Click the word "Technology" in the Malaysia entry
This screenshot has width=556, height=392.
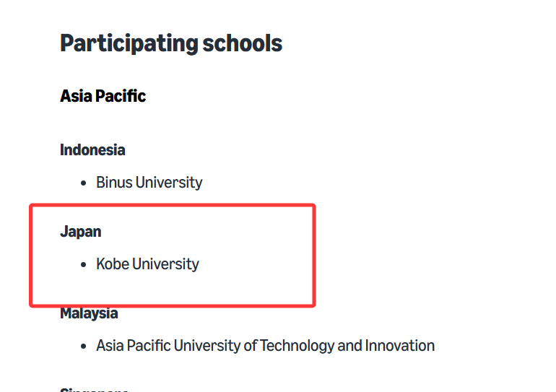click(297, 346)
